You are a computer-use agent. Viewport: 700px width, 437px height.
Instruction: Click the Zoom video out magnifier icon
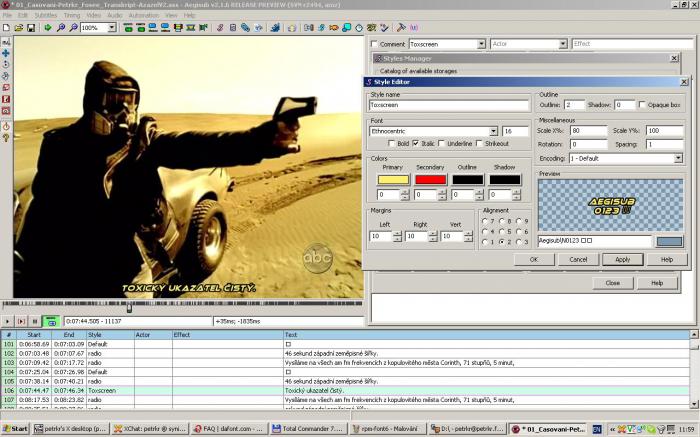[x=73, y=28]
